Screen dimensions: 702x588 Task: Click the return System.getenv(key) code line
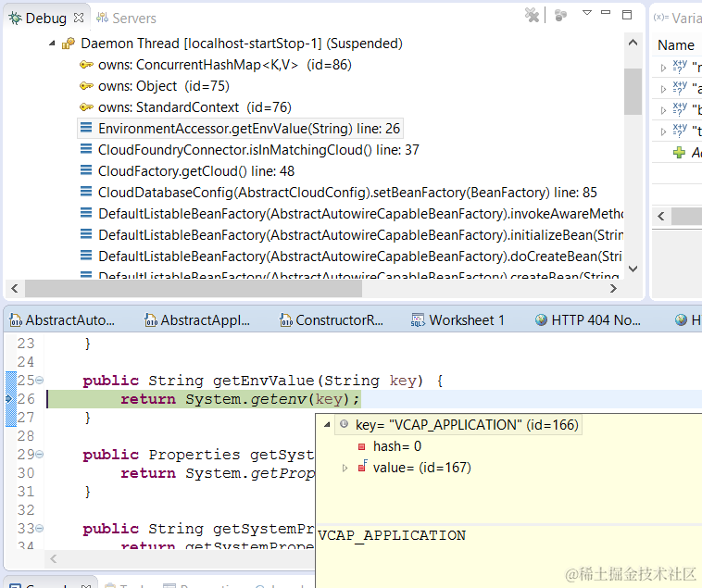(x=240, y=399)
